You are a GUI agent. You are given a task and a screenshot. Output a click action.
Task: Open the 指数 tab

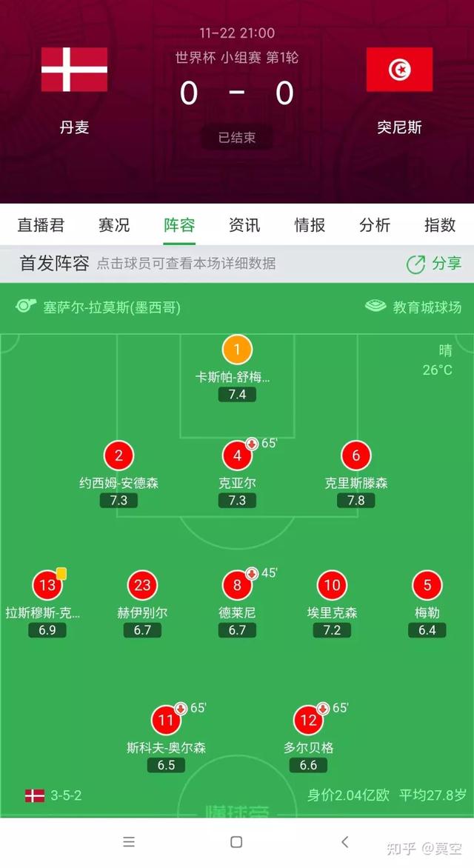(440, 225)
